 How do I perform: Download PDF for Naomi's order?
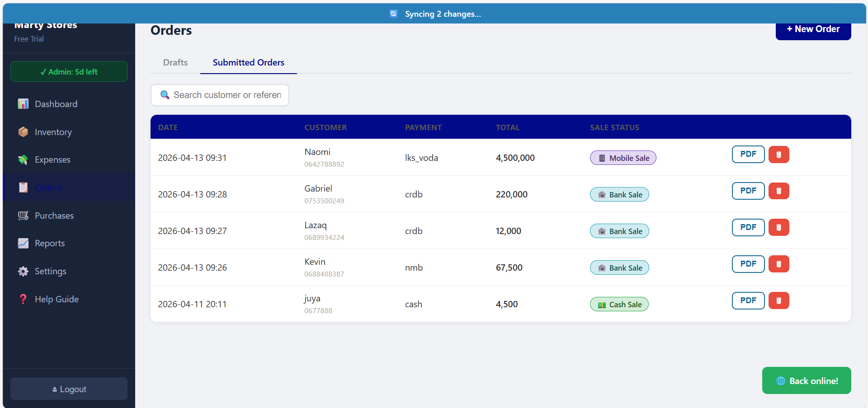[x=748, y=154]
